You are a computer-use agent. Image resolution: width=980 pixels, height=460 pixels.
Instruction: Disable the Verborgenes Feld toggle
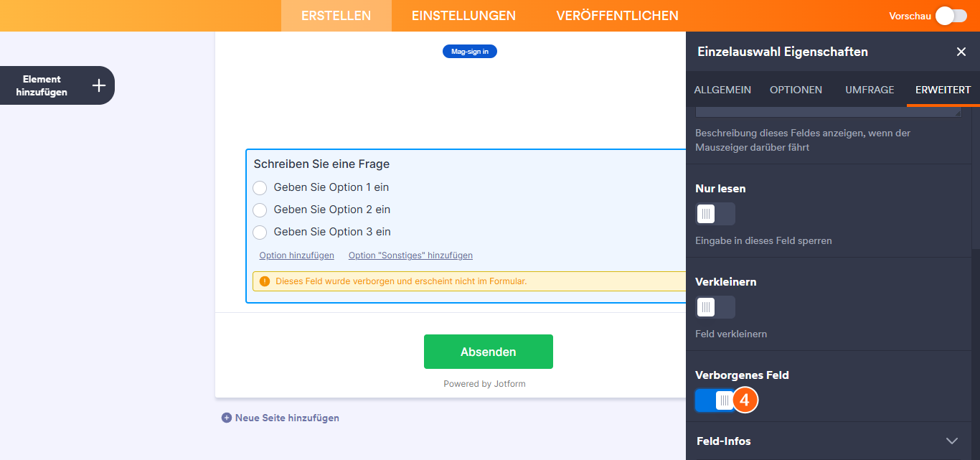click(715, 400)
